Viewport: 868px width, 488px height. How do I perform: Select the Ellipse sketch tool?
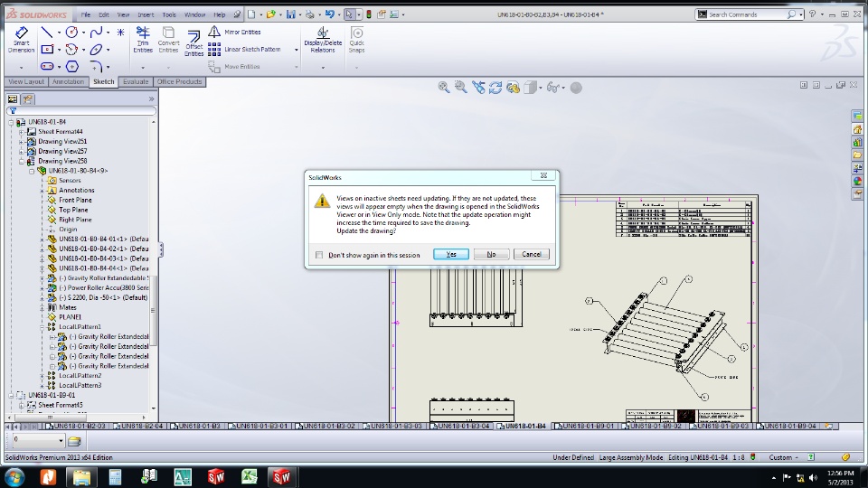point(96,50)
